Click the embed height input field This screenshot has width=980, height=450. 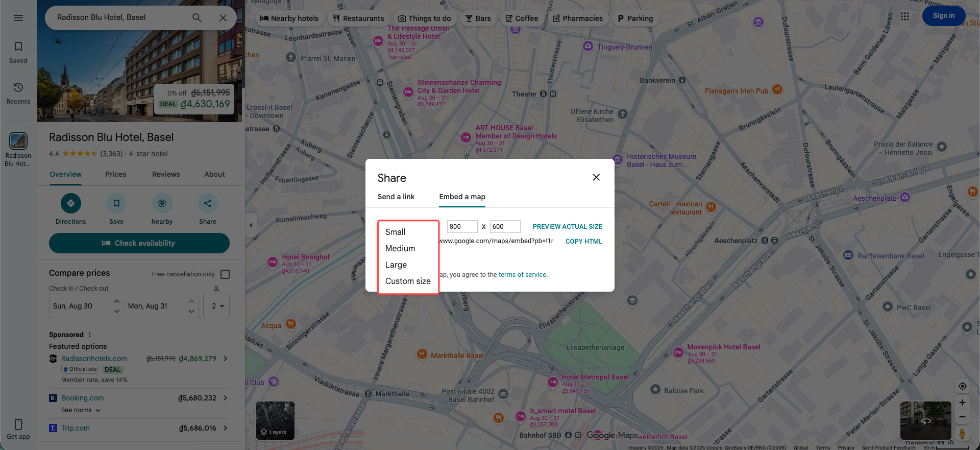[x=505, y=227]
